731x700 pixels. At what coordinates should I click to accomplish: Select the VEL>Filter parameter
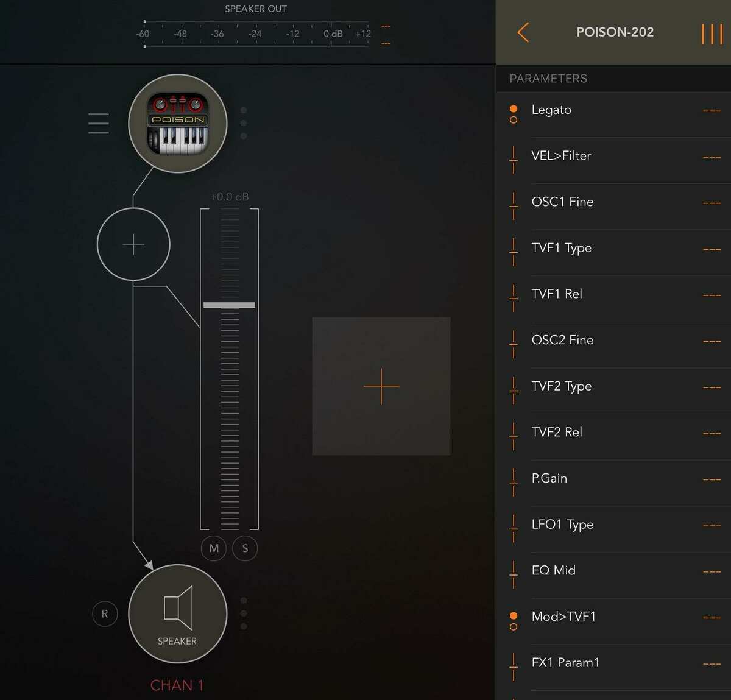(x=613, y=160)
